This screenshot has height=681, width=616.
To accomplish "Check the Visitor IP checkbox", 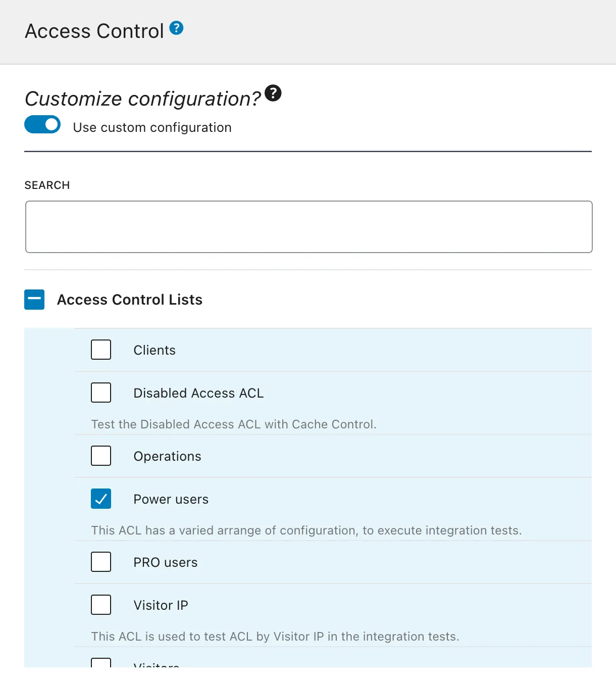I will (101, 605).
